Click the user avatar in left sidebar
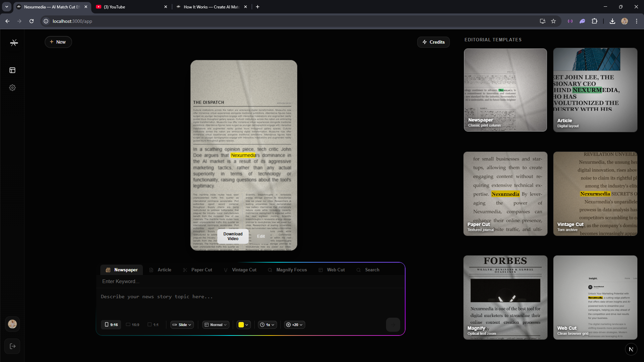Screen dimensions: 644x362 point(12,324)
